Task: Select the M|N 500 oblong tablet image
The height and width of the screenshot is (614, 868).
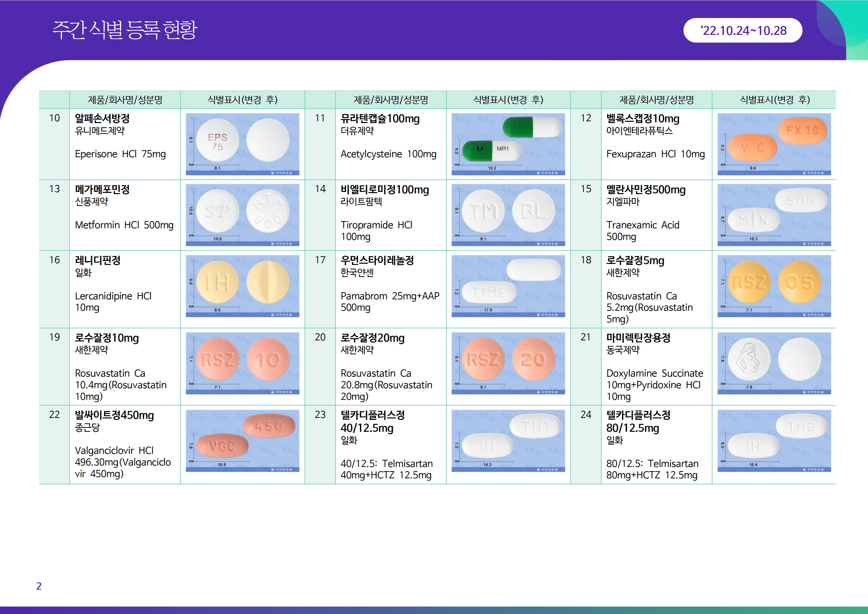Action: pos(774,214)
